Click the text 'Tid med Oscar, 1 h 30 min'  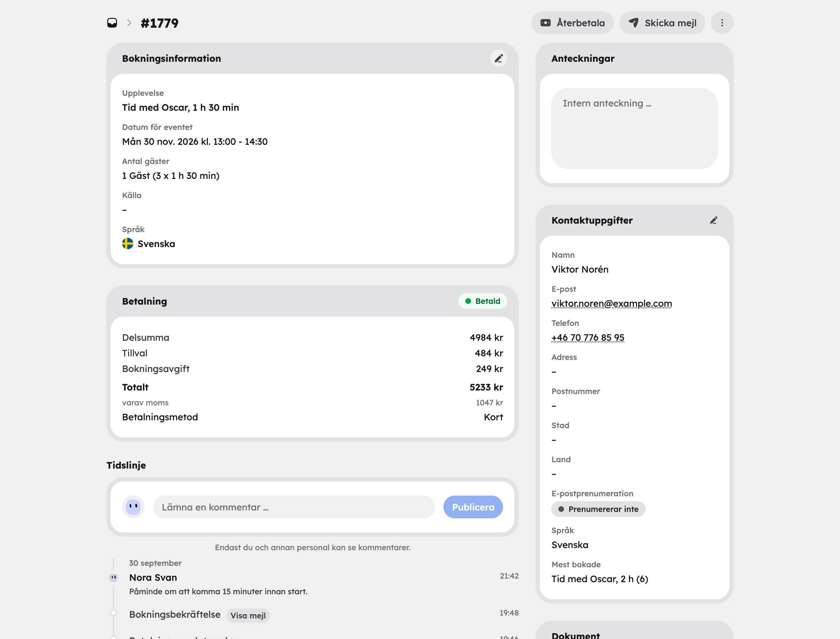180,107
